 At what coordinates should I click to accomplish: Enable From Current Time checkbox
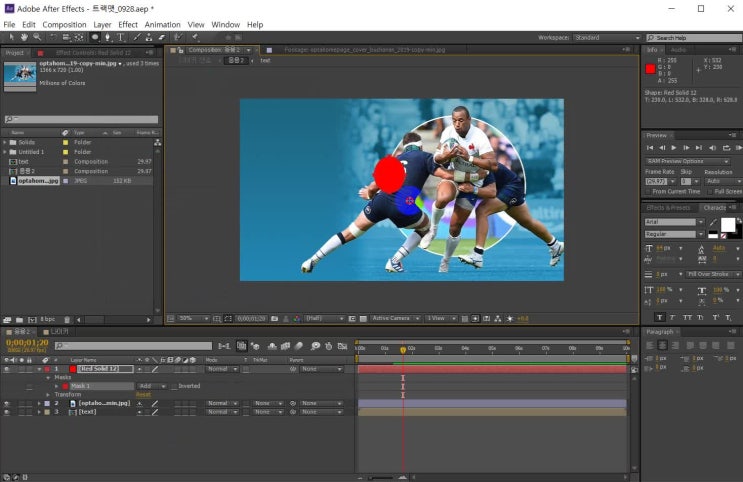point(648,191)
